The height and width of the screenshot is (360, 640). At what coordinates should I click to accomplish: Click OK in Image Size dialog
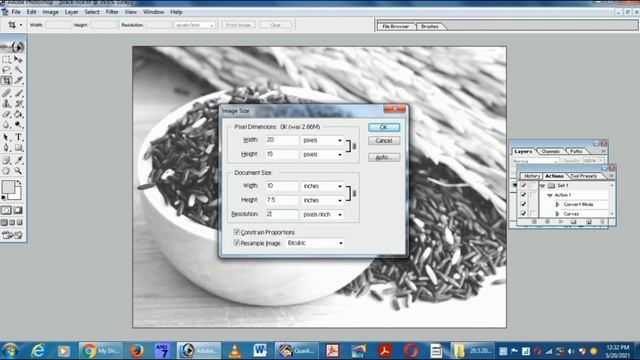[x=384, y=127]
